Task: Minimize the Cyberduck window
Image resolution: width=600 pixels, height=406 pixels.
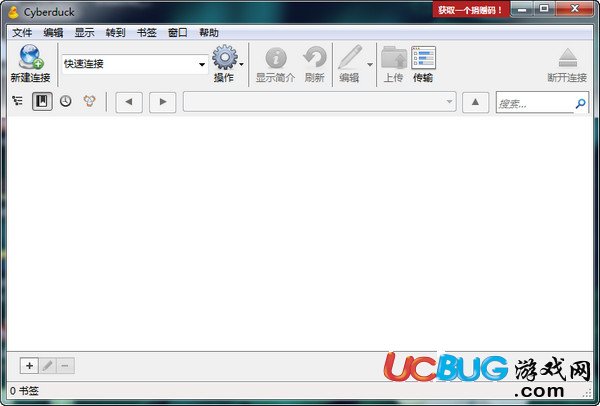Action: 522,9
